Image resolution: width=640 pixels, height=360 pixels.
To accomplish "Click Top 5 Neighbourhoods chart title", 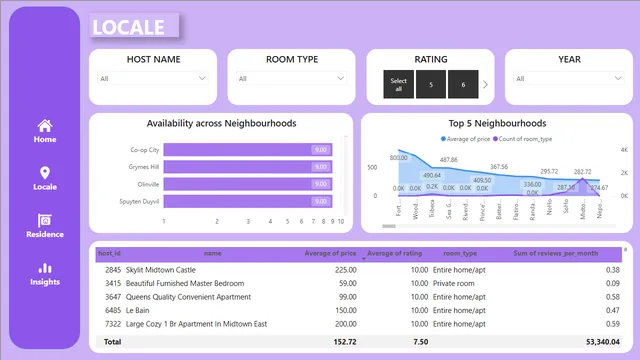I will click(497, 123).
